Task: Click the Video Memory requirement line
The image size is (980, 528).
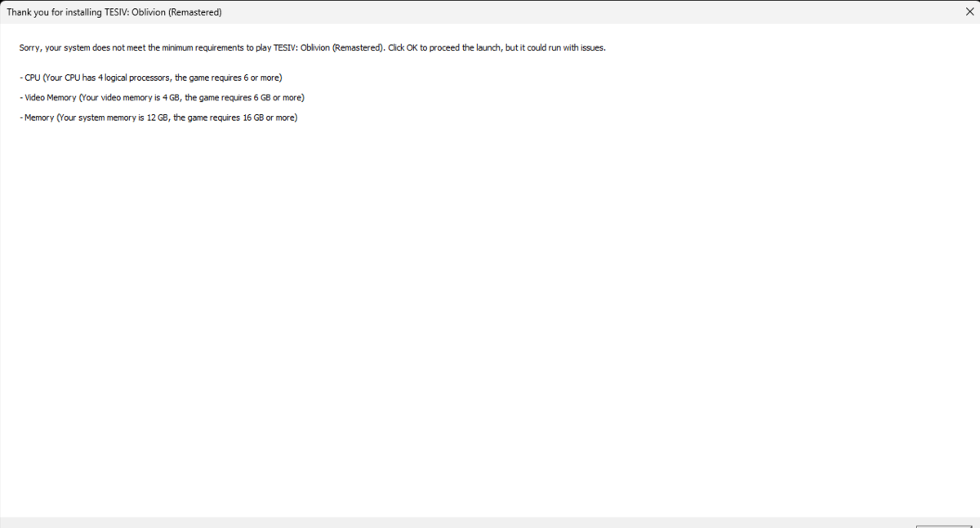Action: pyautogui.click(x=162, y=98)
